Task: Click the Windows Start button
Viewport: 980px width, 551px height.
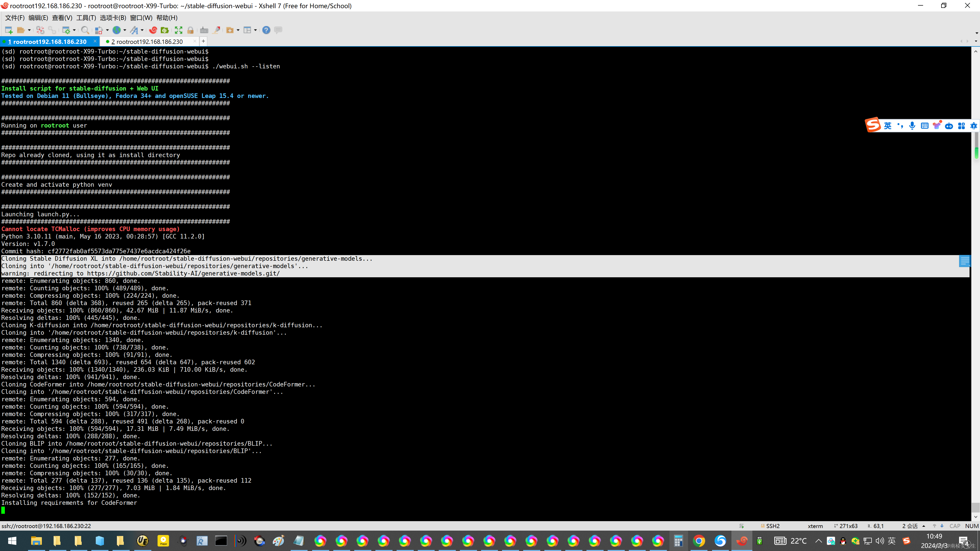Action: click(12, 541)
